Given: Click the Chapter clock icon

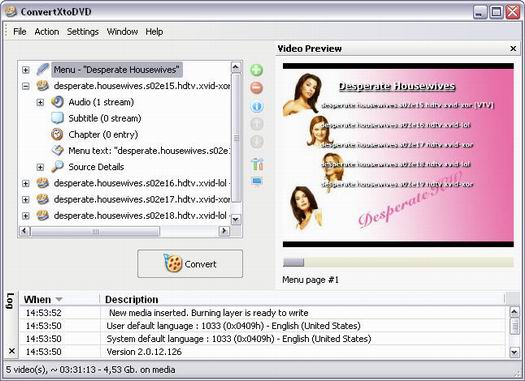Looking at the screenshot, I should [57, 134].
